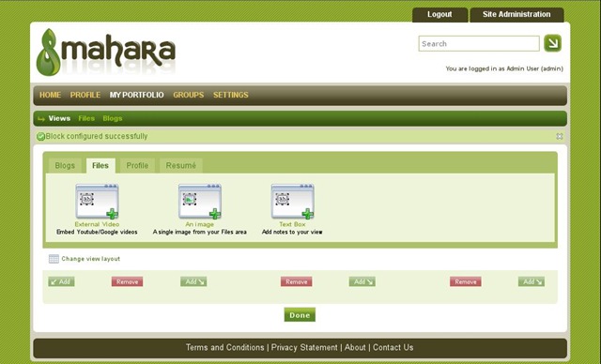Dismiss the success message with close icon
601x364 pixels.
[560, 136]
